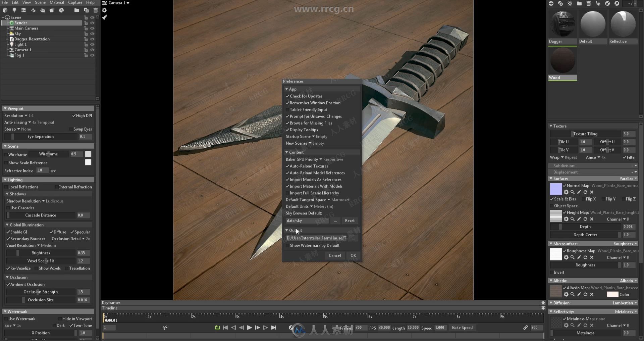Create a new material with plus icon
This screenshot has height=341, width=644.
[551, 3]
